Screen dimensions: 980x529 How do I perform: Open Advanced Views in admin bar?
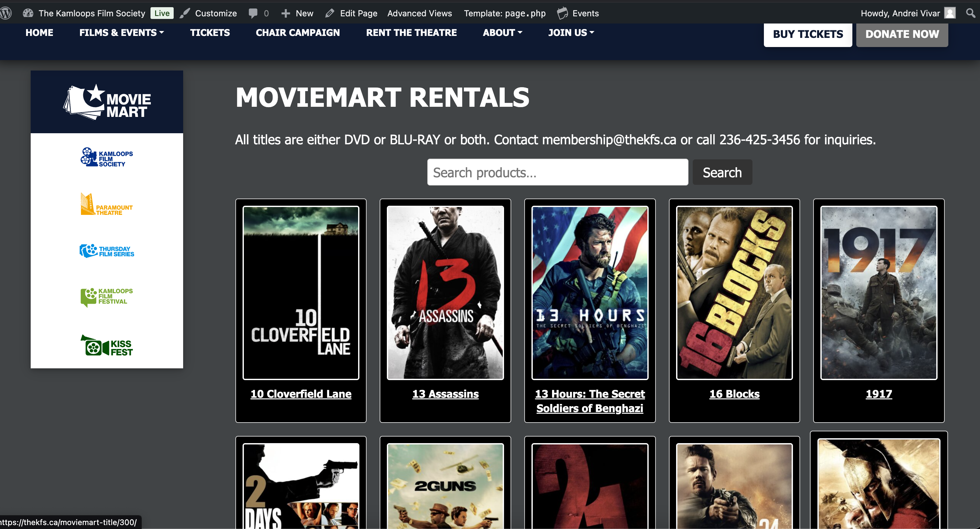(x=419, y=13)
